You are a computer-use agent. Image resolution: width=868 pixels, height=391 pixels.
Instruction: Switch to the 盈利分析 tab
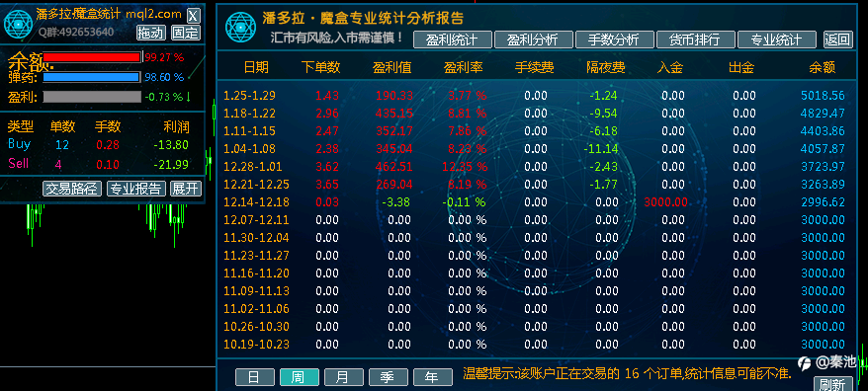[x=533, y=39]
